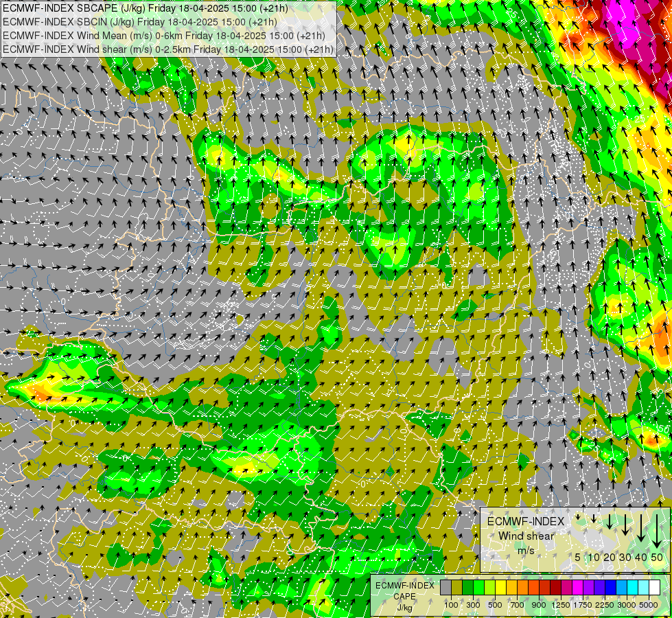Click the 'CAPE' legend heading
Image resolution: width=672 pixels, height=618 pixels.
coord(404,596)
